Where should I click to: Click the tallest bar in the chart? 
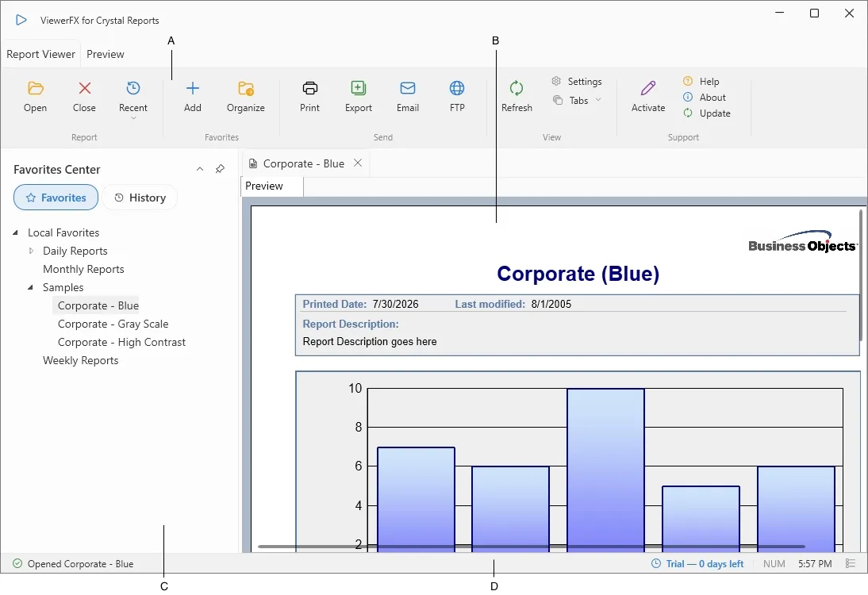point(605,470)
